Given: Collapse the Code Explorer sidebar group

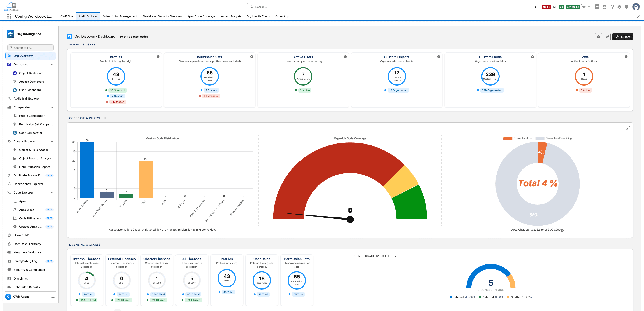Looking at the screenshot, I should click(x=52, y=193).
